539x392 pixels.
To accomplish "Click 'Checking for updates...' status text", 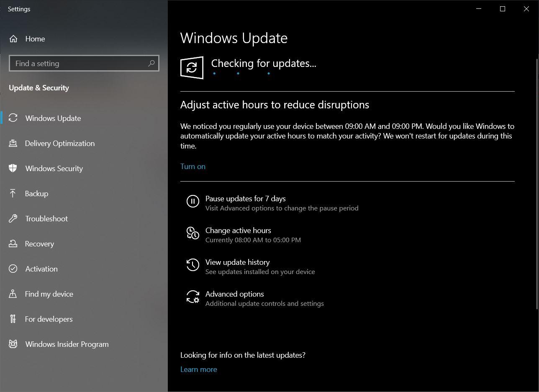I will (x=264, y=63).
